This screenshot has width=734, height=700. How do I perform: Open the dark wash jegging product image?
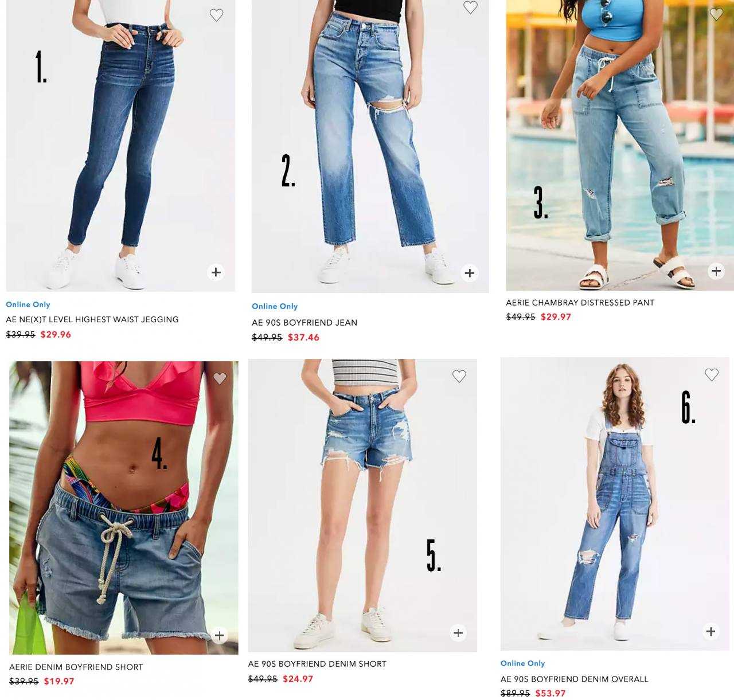(120, 146)
